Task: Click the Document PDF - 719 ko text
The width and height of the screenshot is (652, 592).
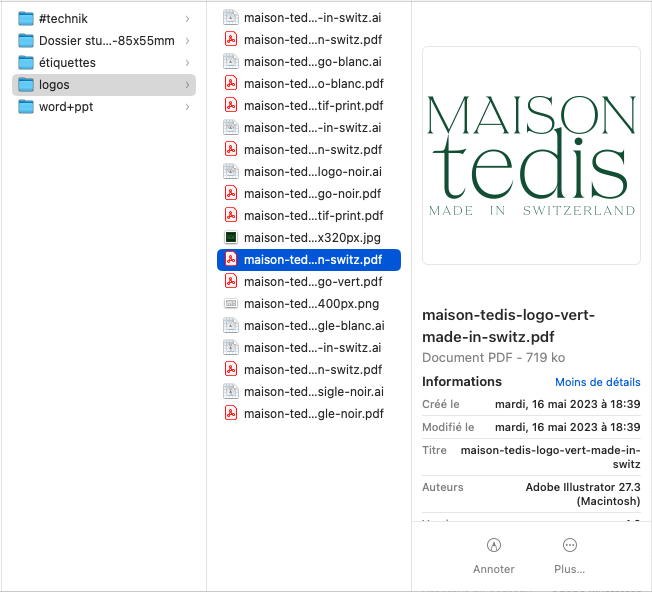Action: (494, 358)
